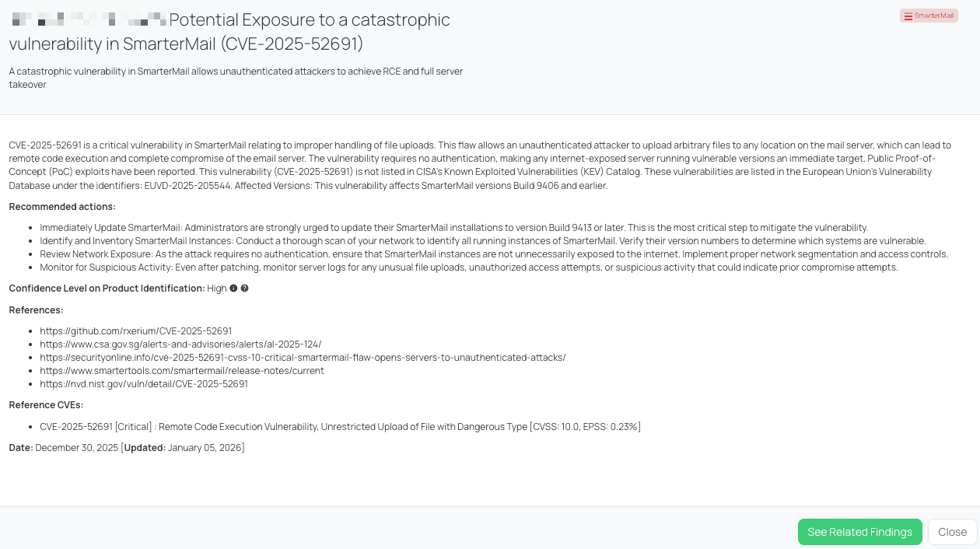Open the nvd.nist.gov CVE detail link
The image size is (980, 549).
(x=142, y=383)
